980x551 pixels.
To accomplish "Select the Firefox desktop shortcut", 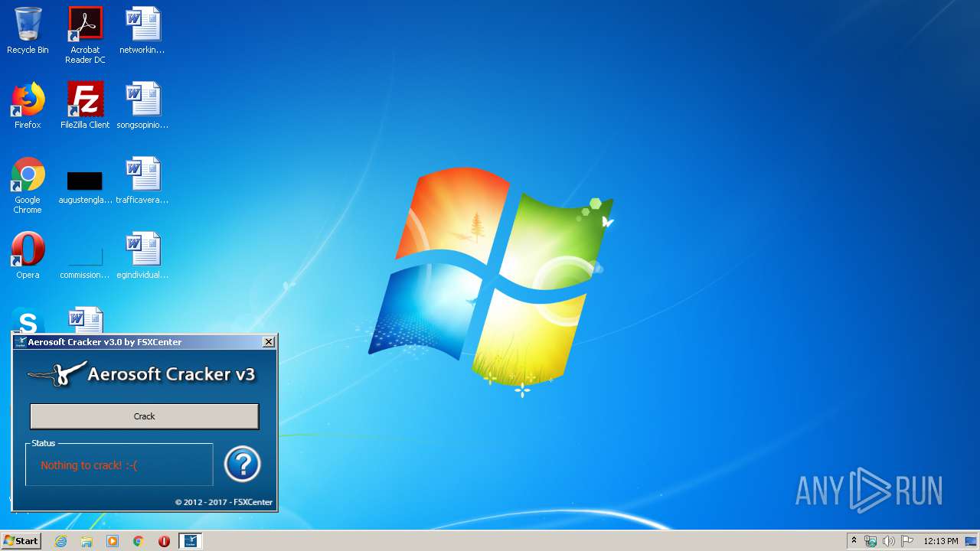I will pos(28,106).
